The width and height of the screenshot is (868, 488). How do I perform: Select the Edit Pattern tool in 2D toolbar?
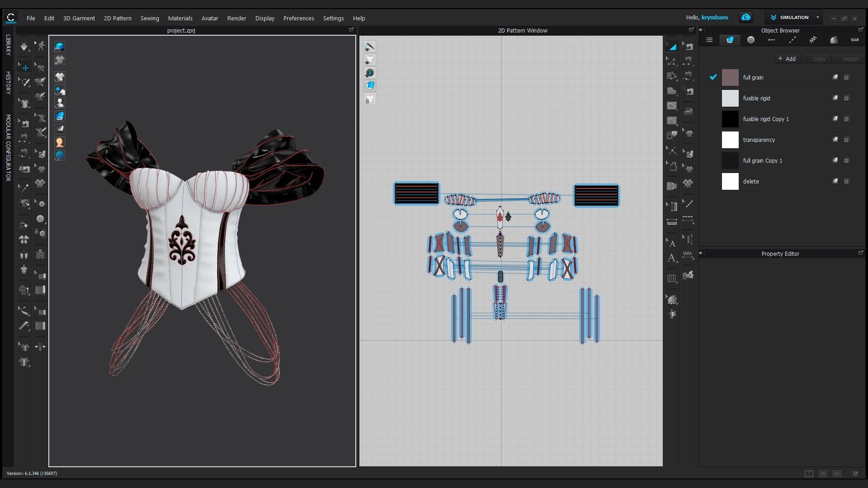coord(672,61)
